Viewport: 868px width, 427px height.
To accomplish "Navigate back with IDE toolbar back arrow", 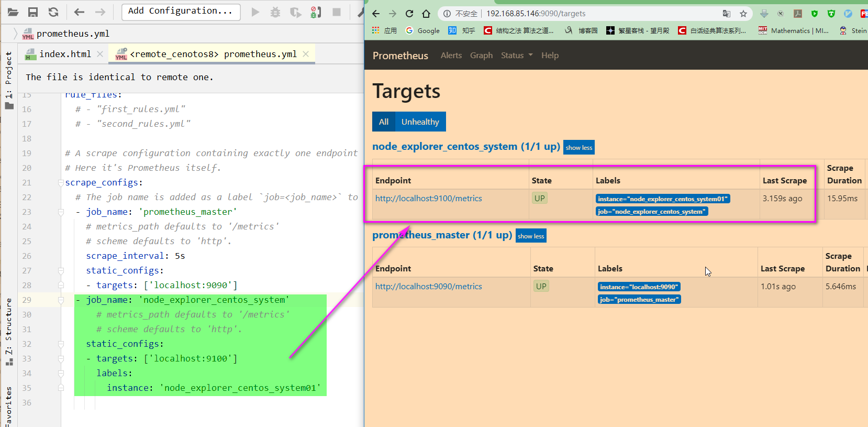I will pyautogui.click(x=79, y=12).
